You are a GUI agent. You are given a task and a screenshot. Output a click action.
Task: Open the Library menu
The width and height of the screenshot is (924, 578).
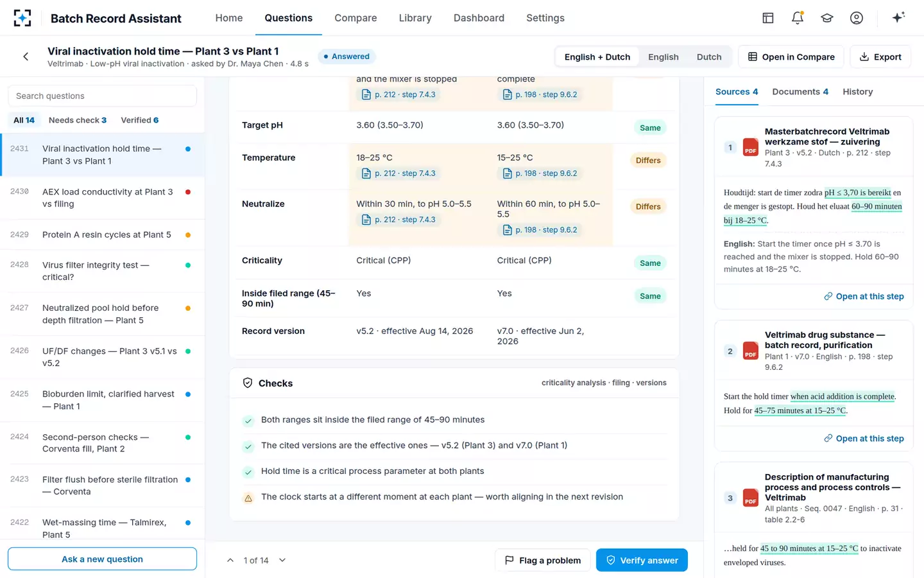[x=415, y=18]
